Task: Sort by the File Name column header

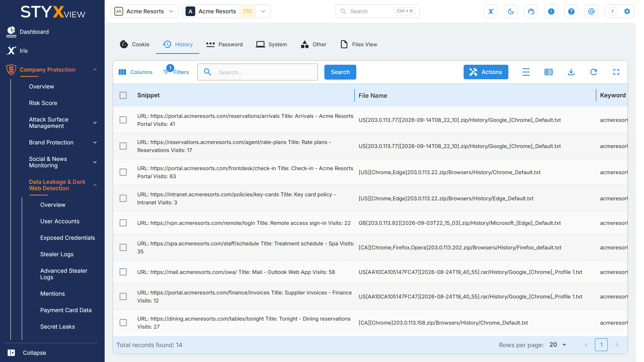Action: [x=373, y=96]
